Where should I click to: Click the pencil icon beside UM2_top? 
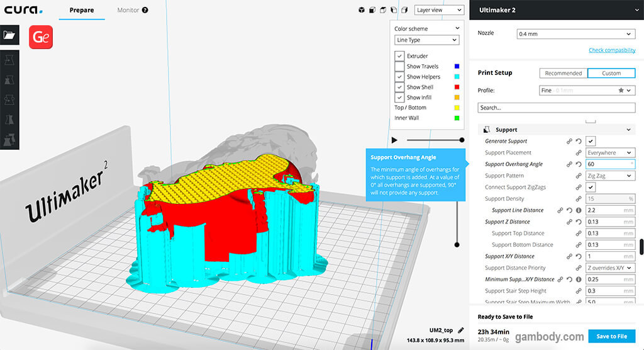pyautogui.click(x=461, y=330)
